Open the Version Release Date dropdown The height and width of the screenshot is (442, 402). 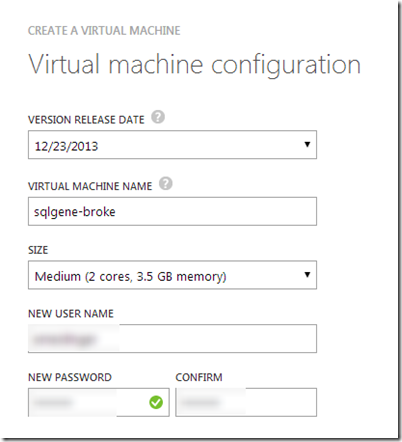[172, 145]
